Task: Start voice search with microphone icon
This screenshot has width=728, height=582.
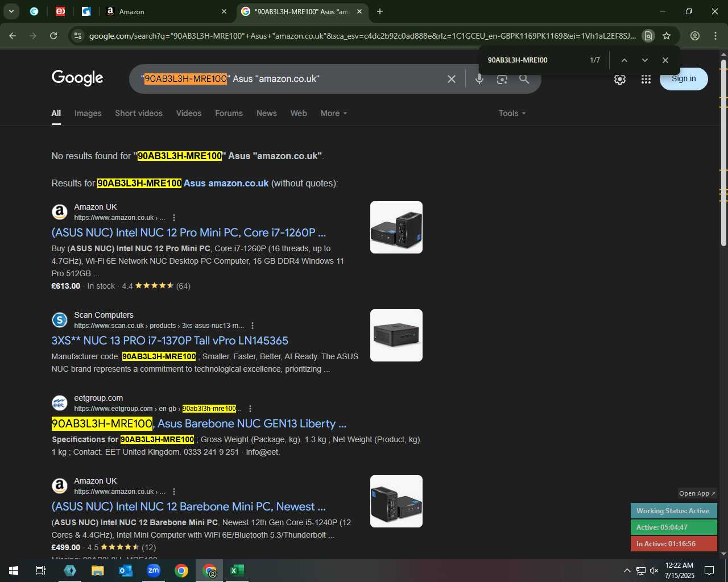Action: coord(479,79)
